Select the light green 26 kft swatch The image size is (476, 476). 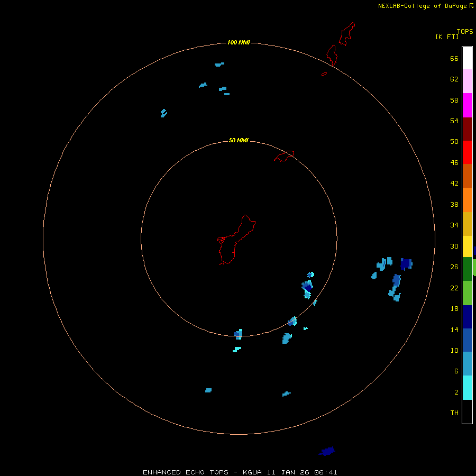467,293
